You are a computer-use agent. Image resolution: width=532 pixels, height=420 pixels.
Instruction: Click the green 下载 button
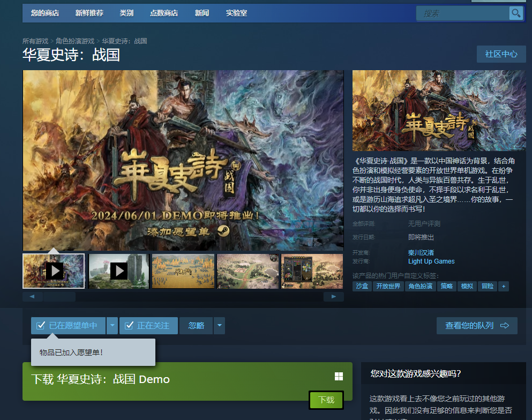click(x=326, y=400)
